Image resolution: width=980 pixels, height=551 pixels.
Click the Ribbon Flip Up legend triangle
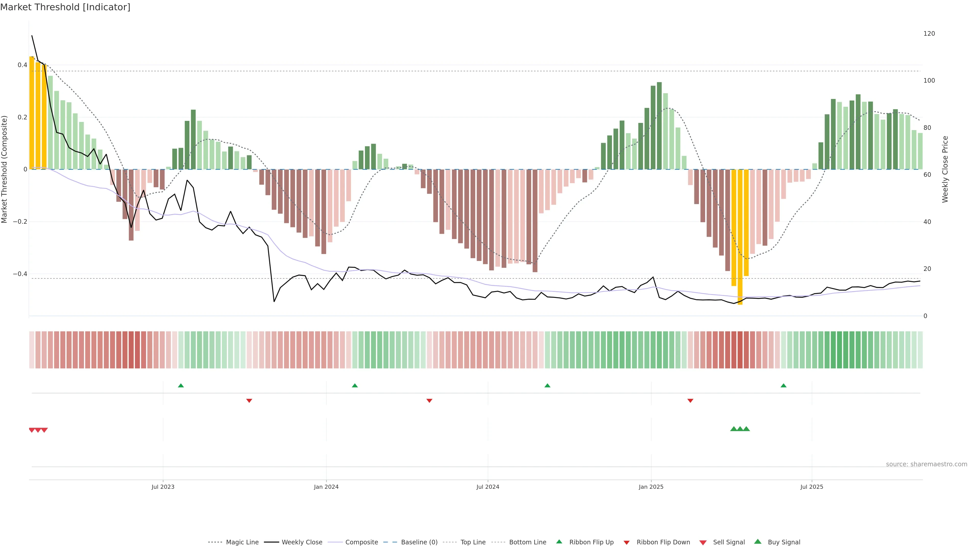coord(559,542)
